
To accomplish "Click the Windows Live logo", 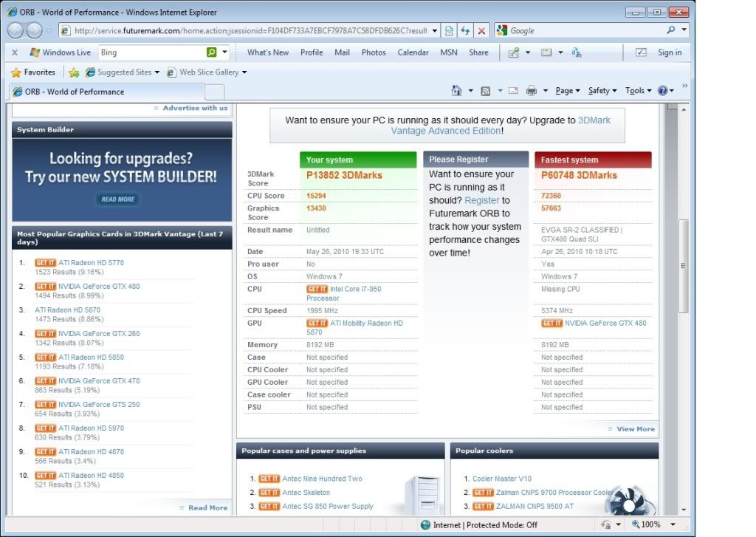I will coord(60,52).
